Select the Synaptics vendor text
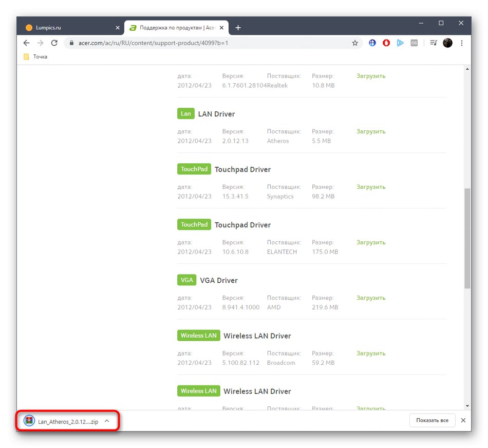 pyautogui.click(x=280, y=197)
